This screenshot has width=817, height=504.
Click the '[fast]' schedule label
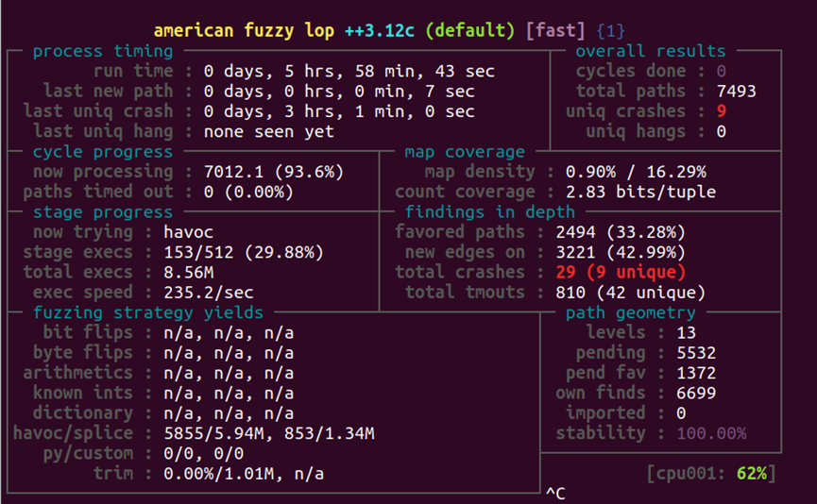[x=555, y=31]
